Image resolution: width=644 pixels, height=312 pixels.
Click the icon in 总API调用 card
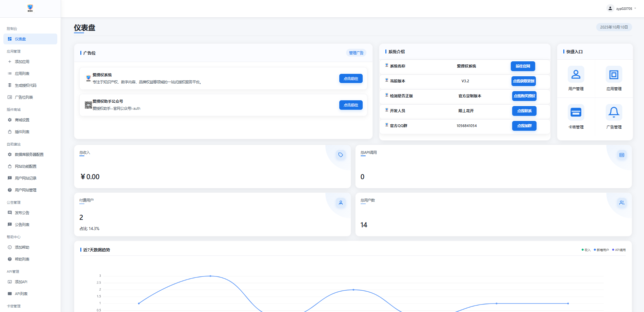coord(622,155)
